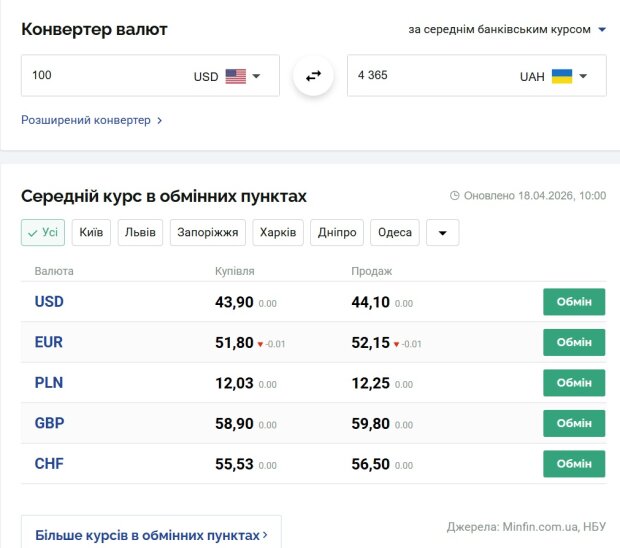Open Більше курсів в обмінних пунктах link
The height and width of the screenshot is (548, 620).
click(151, 535)
